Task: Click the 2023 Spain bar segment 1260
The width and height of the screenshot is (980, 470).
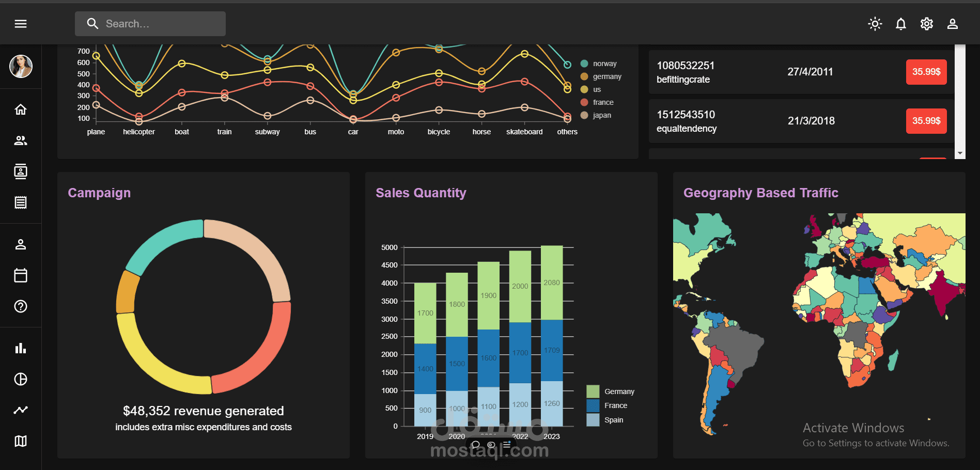Action: [552, 403]
